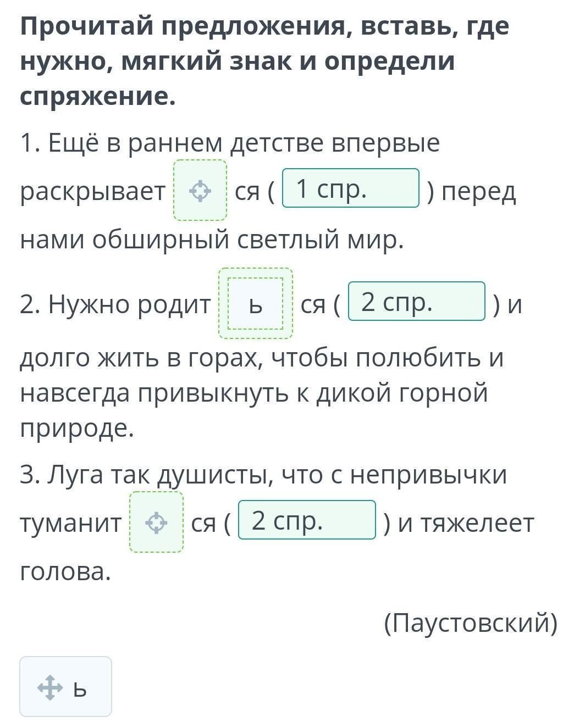Image resolution: width=574 pixels, height=728 pixels.
Task: Click the word "голова." ending sentence three
Action: (65, 571)
